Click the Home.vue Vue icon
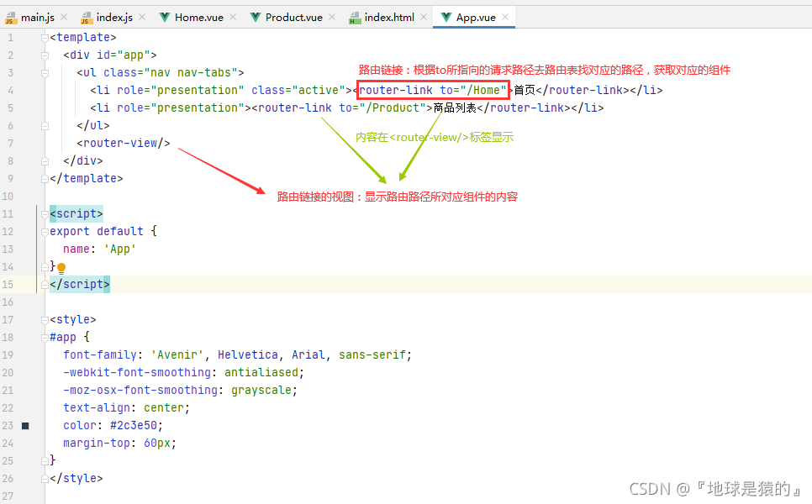 165,18
